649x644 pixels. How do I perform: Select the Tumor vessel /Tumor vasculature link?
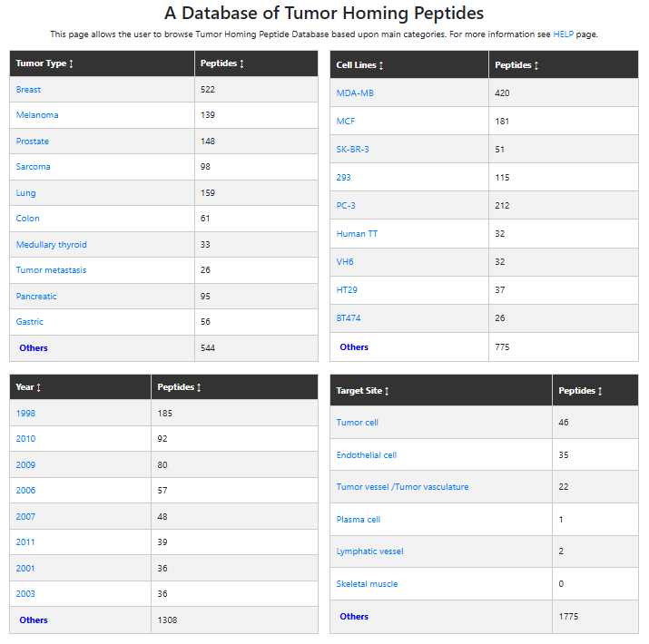click(x=402, y=487)
